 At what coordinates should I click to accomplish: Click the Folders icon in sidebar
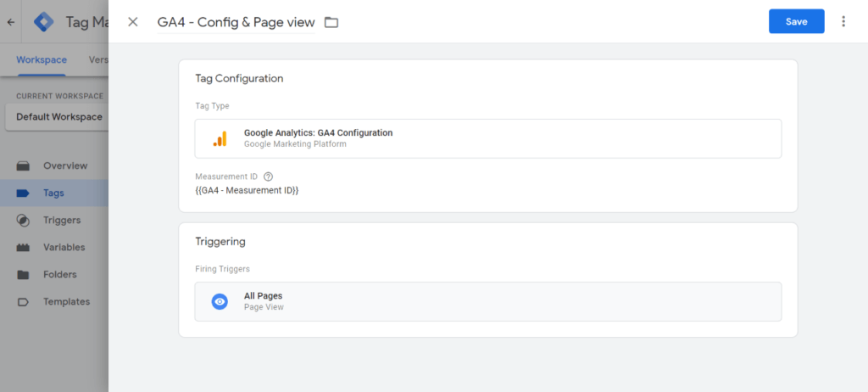click(23, 274)
